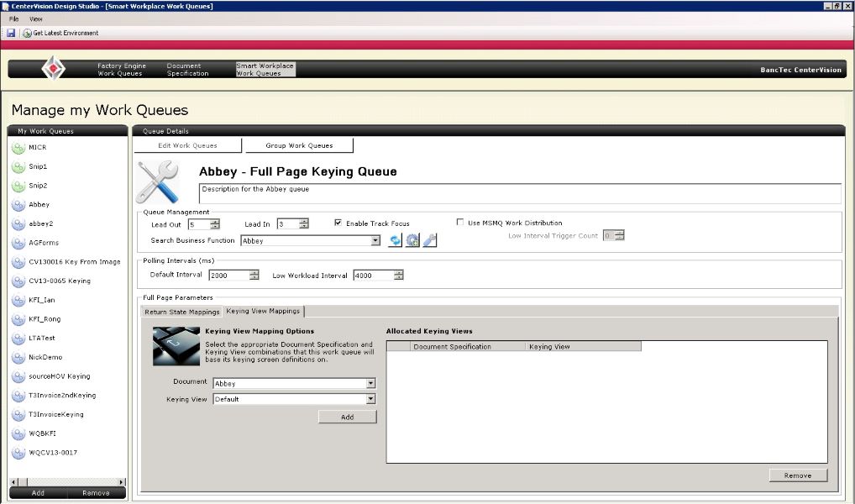Select the T3Invoice2ndKeying queue text
Screen dimensions: 855x504
pos(62,396)
